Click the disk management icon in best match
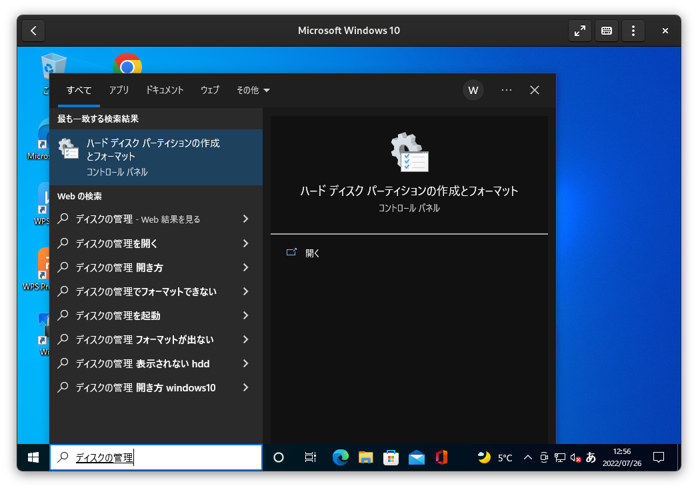This screenshot has height=490, width=698. [x=69, y=149]
